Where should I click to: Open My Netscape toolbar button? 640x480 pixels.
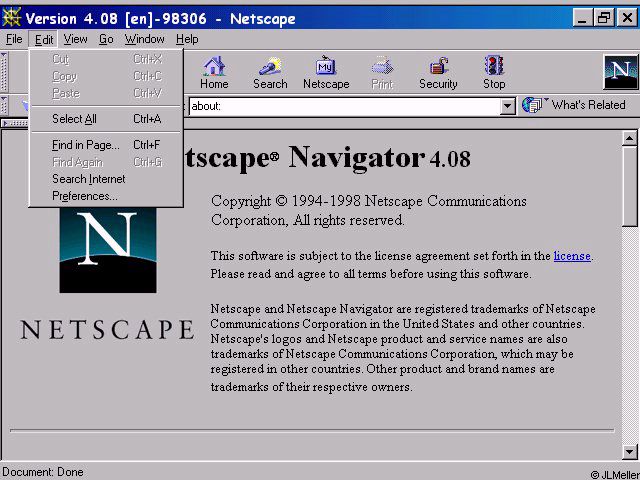[x=326, y=73]
